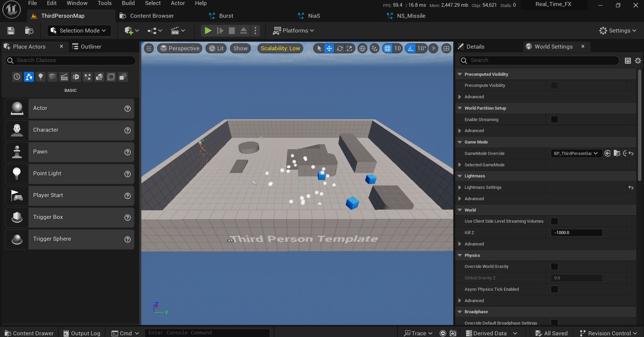Switch to the Content Browser tab
644x337 pixels.
[152, 16]
